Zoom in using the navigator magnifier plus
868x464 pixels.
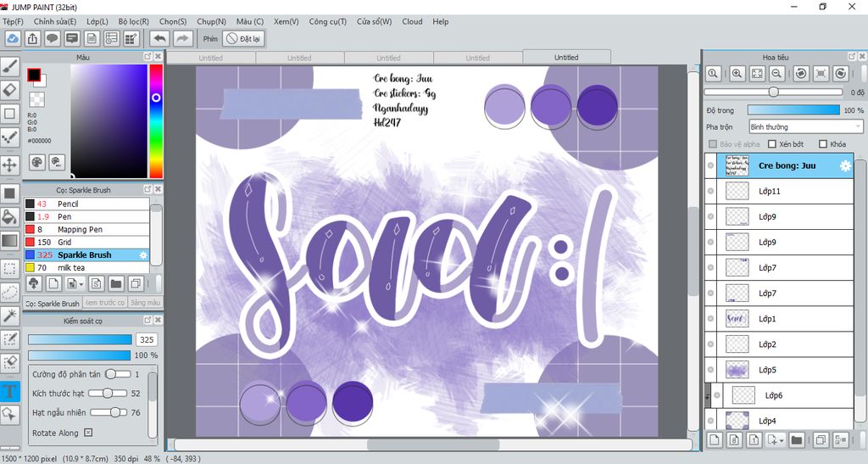pyautogui.click(x=737, y=73)
